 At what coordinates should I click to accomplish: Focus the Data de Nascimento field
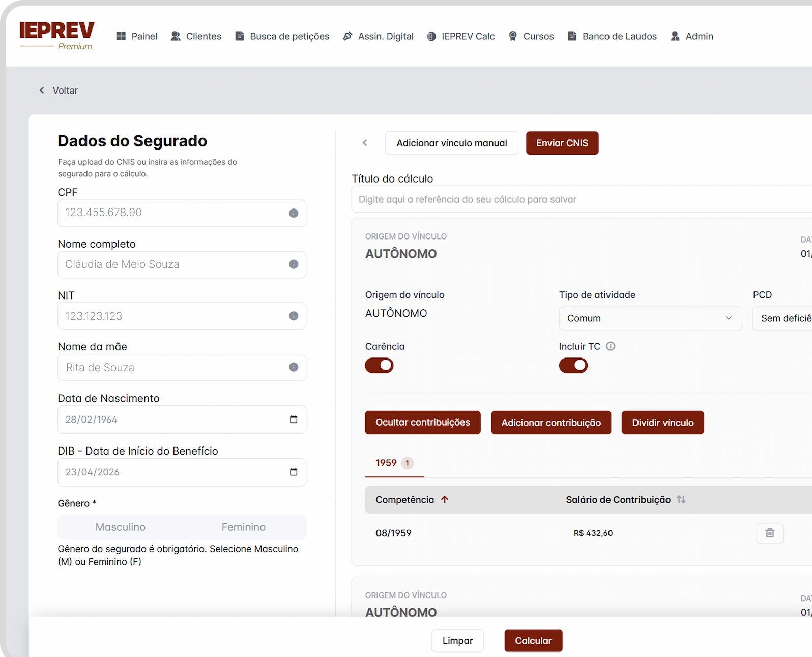tap(182, 420)
